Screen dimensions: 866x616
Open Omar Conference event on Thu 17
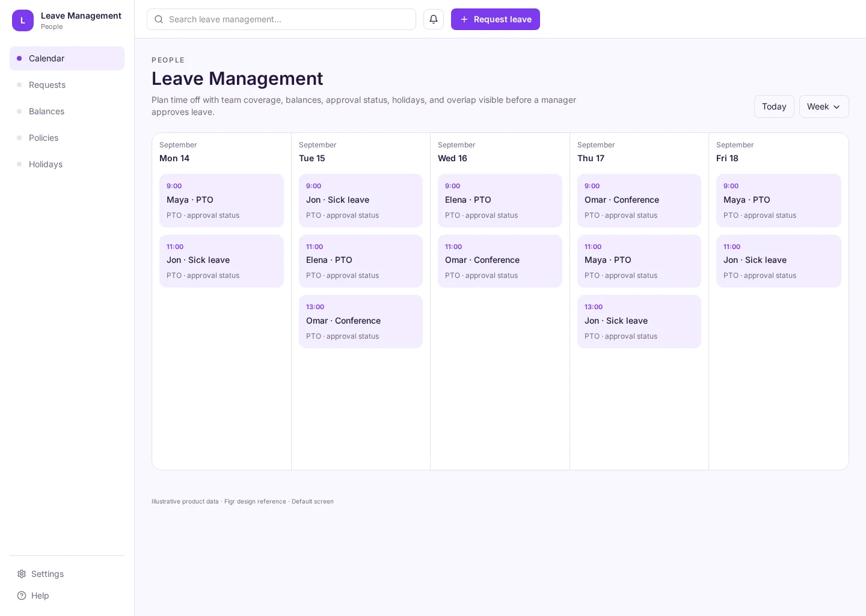click(639, 200)
